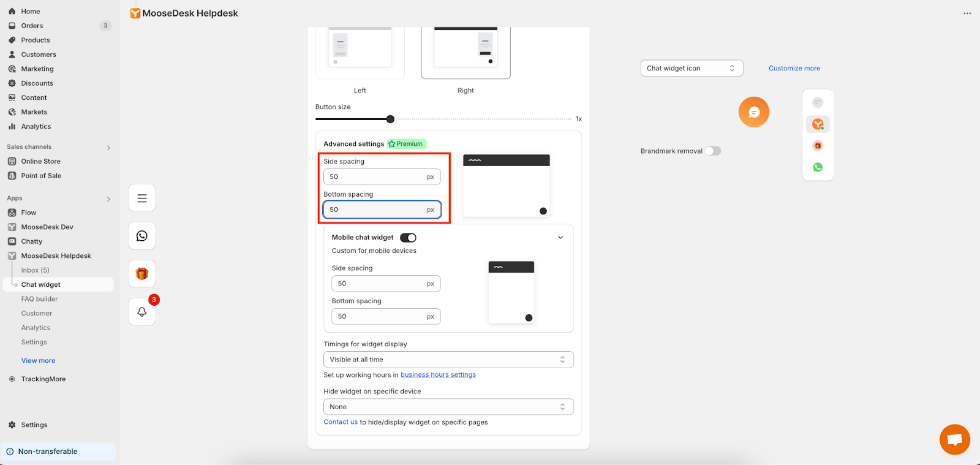Screen dimensions: 980x465
Task: Choose the Left widget position option
Action: (360, 53)
